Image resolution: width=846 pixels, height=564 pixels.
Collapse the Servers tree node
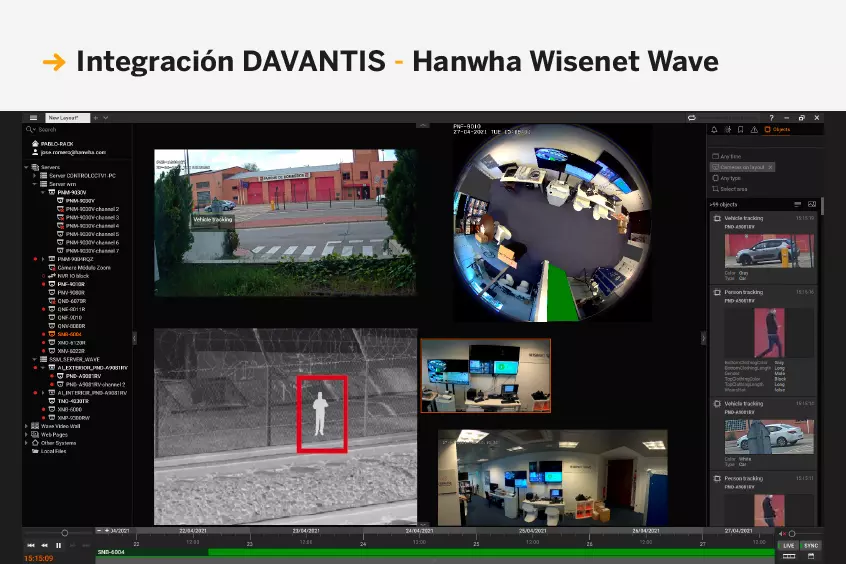(x=26, y=167)
